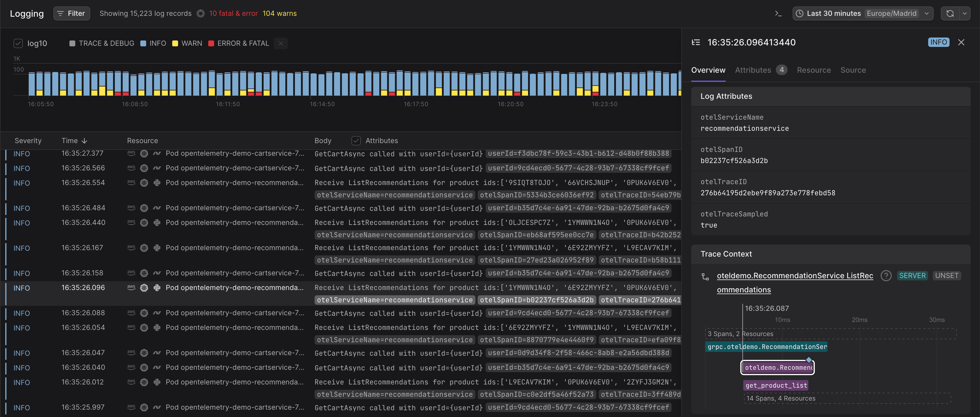
Task: Open the Resource tab
Action: [x=813, y=70]
